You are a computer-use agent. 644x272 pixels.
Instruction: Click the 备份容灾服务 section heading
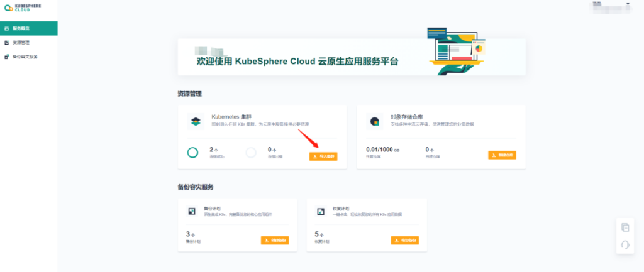click(x=196, y=187)
